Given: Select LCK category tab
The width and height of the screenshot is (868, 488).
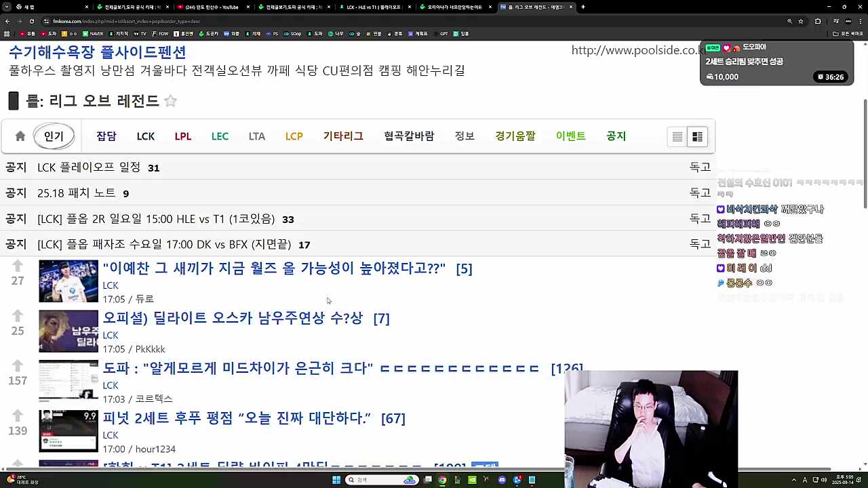Looking at the screenshot, I should (x=146, y=136).
